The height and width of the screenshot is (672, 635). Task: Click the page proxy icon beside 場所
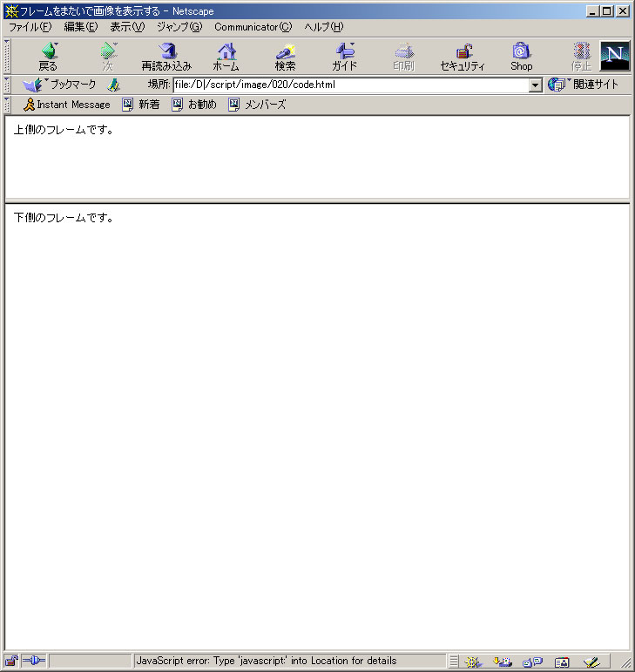(113, 85)
